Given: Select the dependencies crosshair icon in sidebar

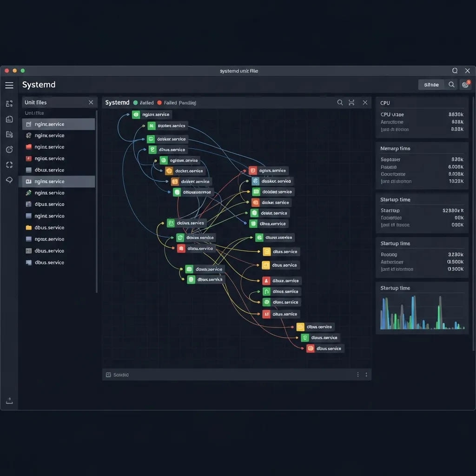Looking at the screenshot, I should [9, 165].
